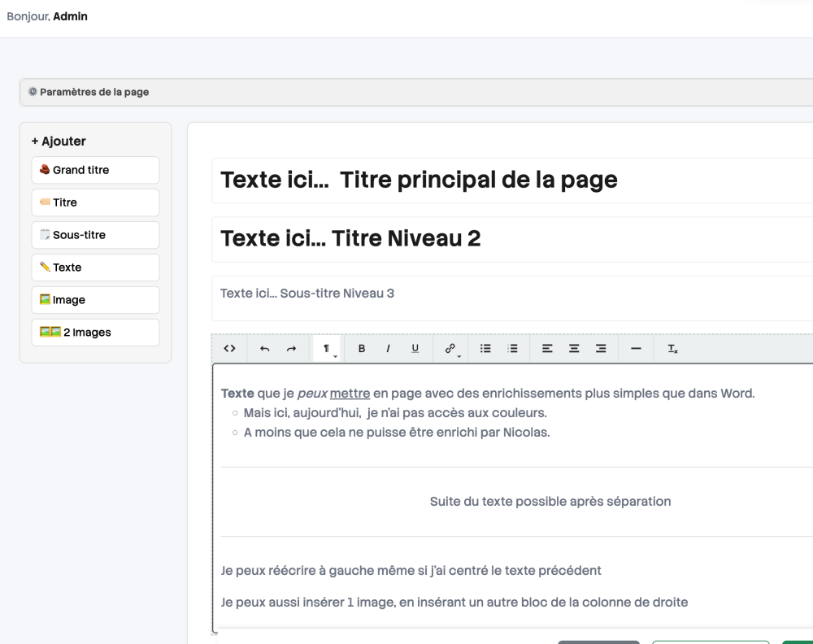This screenshot has width=813, height=644.
Task: Insert a horizontal separator line
Action: 636,349
